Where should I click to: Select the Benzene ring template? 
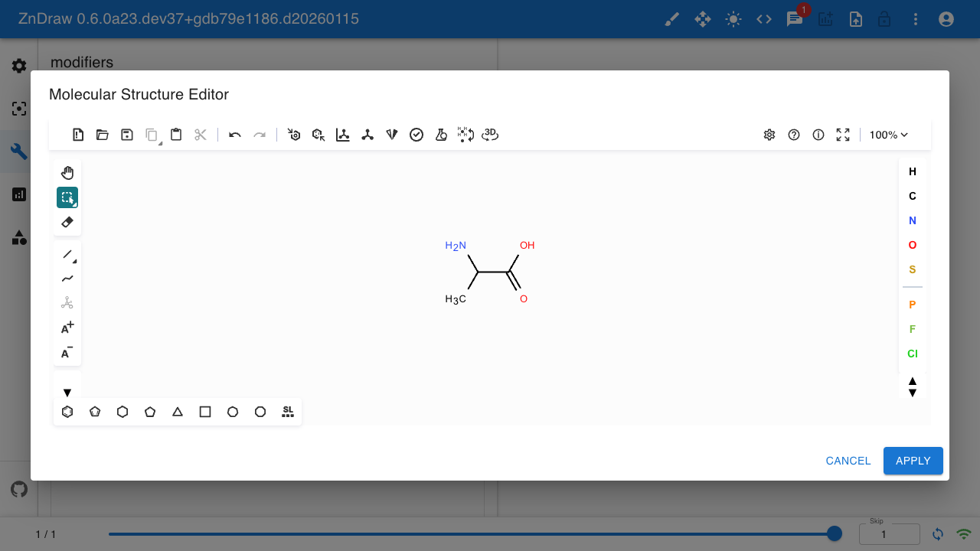coord(67,412)
